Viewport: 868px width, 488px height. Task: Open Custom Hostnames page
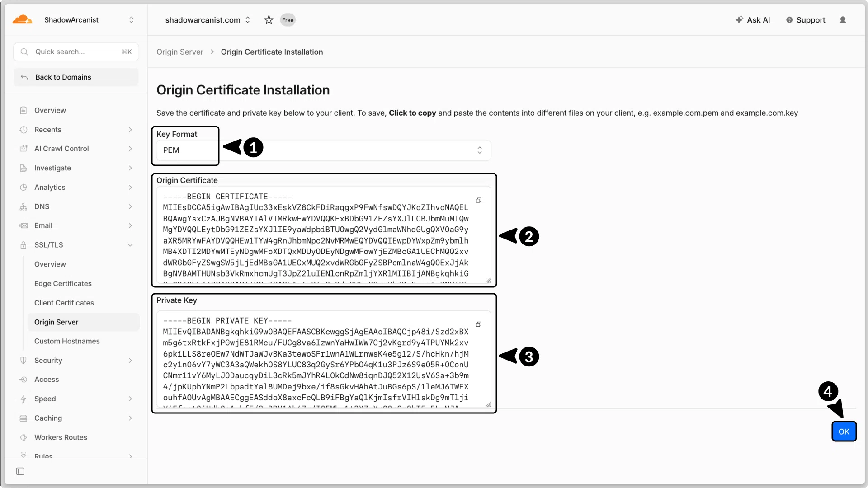tap(84, 341)
